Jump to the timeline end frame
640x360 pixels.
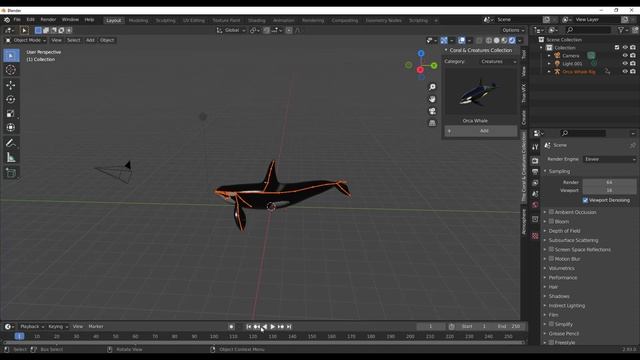pos(289,327)
